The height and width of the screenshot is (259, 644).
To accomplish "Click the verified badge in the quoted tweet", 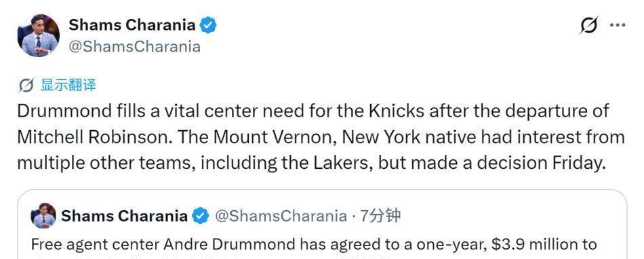I will [x=201, y=216].
